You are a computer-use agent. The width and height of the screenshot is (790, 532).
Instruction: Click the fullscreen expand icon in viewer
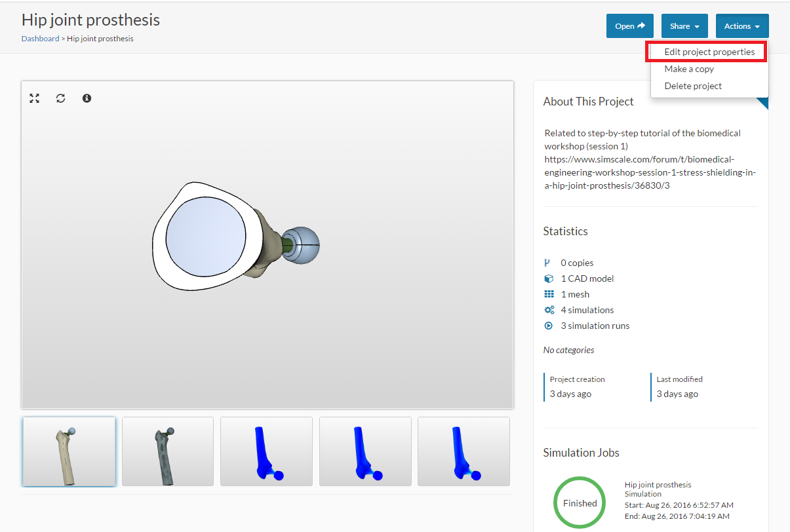35,98
